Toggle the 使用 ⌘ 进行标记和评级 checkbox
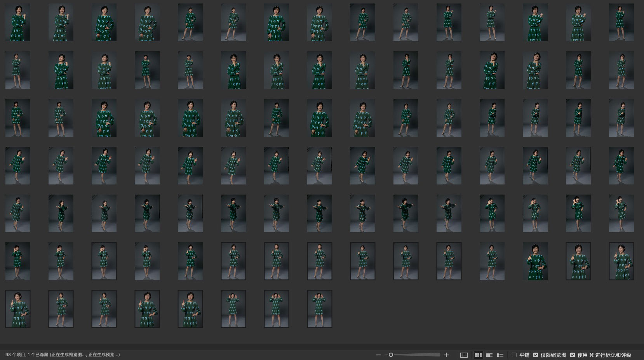This screenshot has height=360, width=644. point(573,355)
